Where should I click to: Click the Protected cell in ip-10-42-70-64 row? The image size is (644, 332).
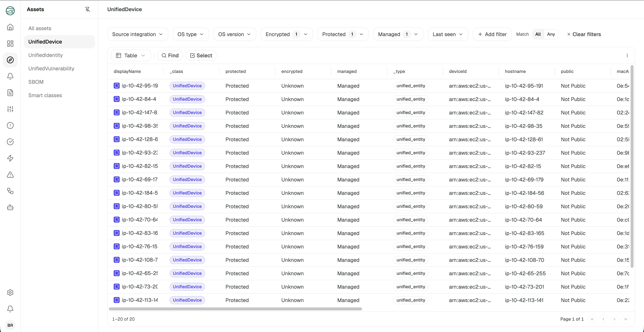click(x=237, y=220)
